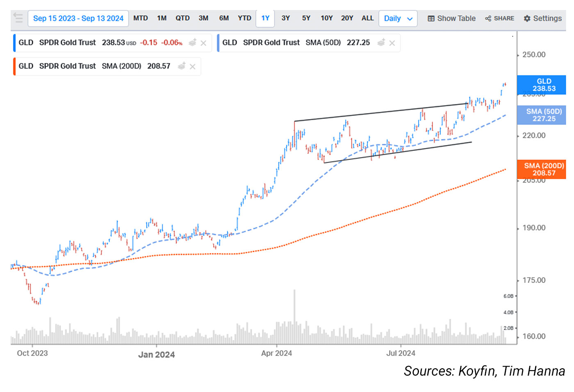
Task: Click the add-layer icon on GLD price chip
Action: (192, 43)
